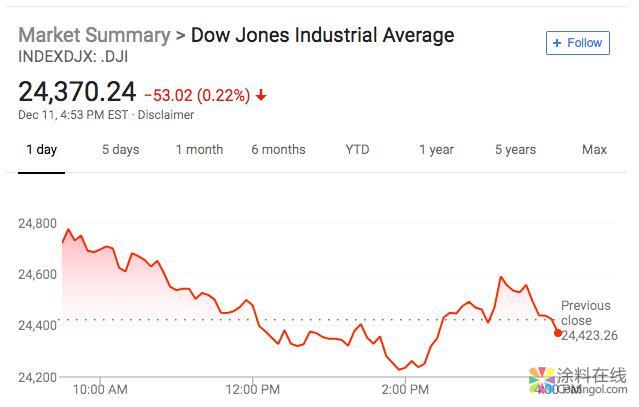
Task: Click the red down arrow icon
Action: coord(261,96)
